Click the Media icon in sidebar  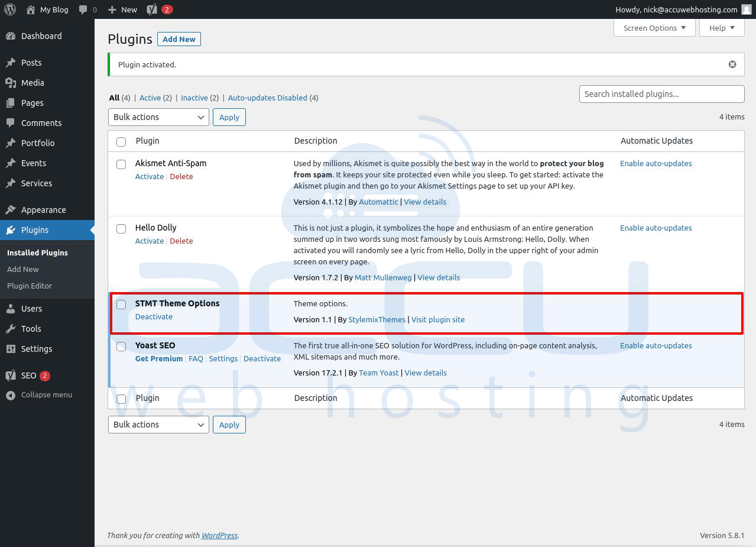pos(11,83)
